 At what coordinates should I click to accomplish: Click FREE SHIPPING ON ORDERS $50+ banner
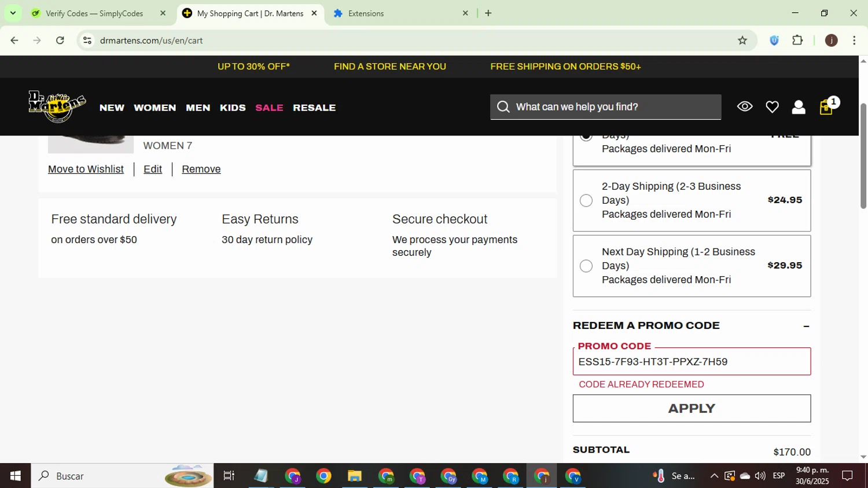pyautogui.click(x=565, y=67)
